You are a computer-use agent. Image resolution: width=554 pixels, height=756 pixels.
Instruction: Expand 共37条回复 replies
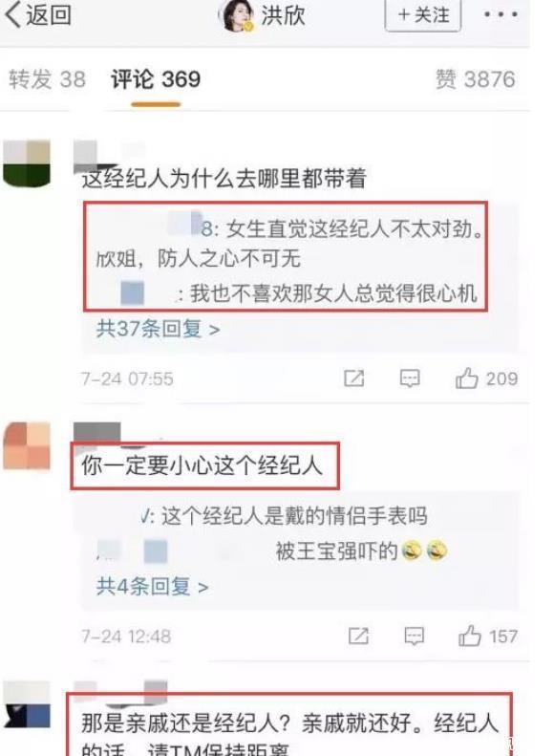[158, 330]
